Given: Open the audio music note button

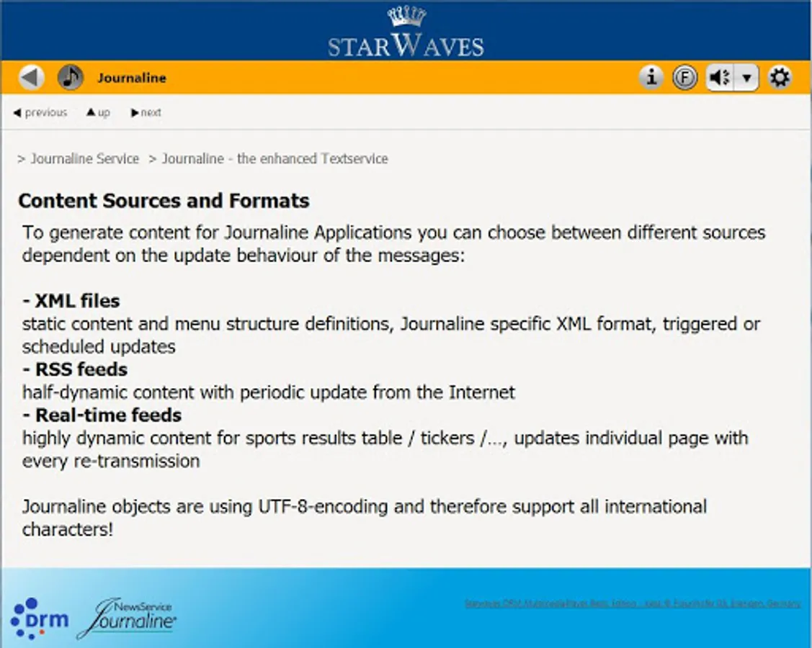Looking at the screenshot, I should click(x=71, y=78).
